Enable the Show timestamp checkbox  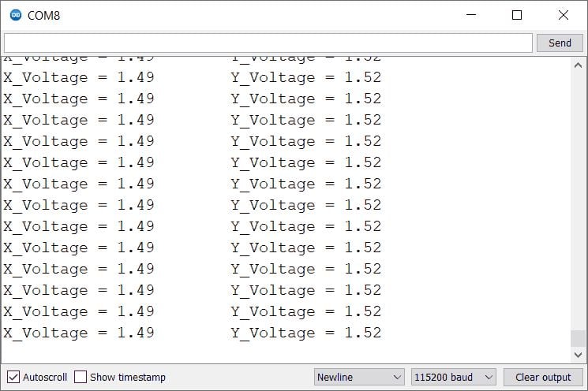point(81,377)
